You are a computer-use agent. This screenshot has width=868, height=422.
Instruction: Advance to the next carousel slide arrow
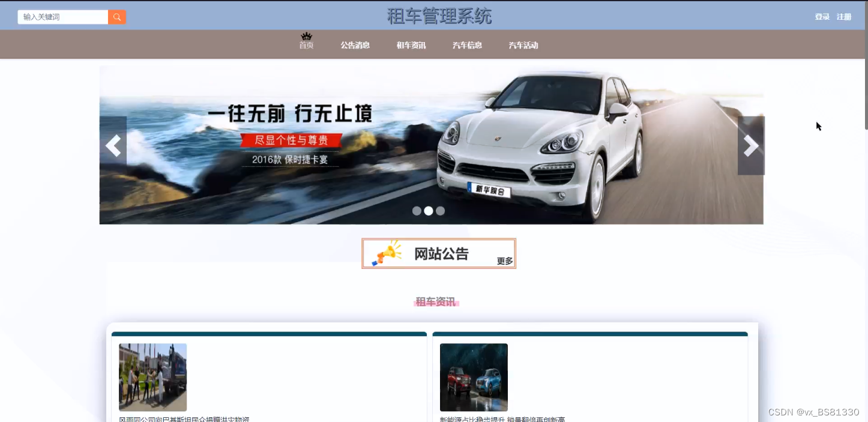pos(751,145)
